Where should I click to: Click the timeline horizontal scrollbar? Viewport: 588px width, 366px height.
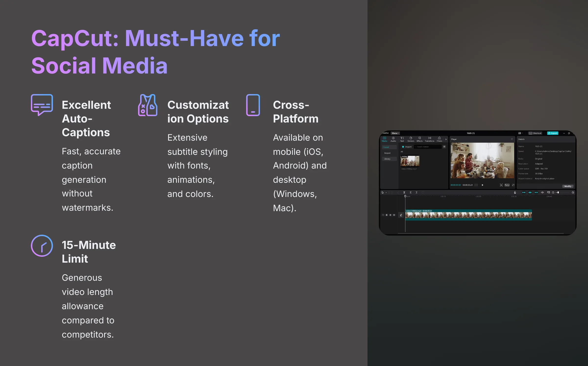[481, 233]
